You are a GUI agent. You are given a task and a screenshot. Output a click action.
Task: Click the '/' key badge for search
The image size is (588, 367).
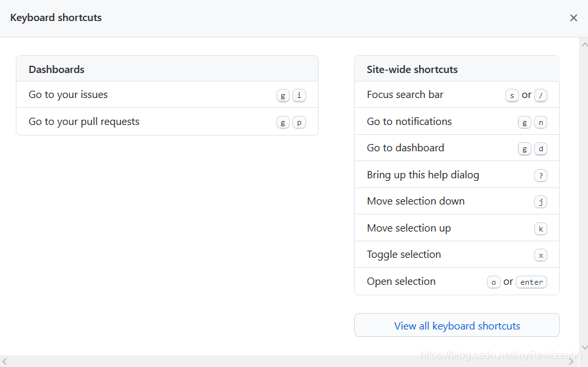coord(541,95)
